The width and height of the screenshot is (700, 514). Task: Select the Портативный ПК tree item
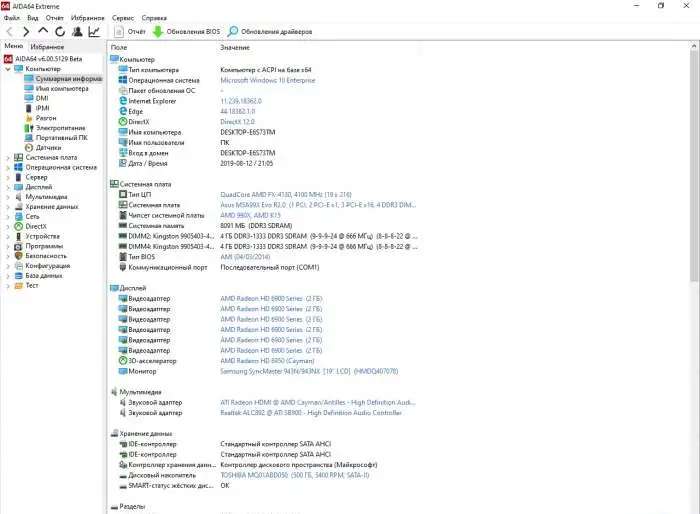click(x=62, y=138)
